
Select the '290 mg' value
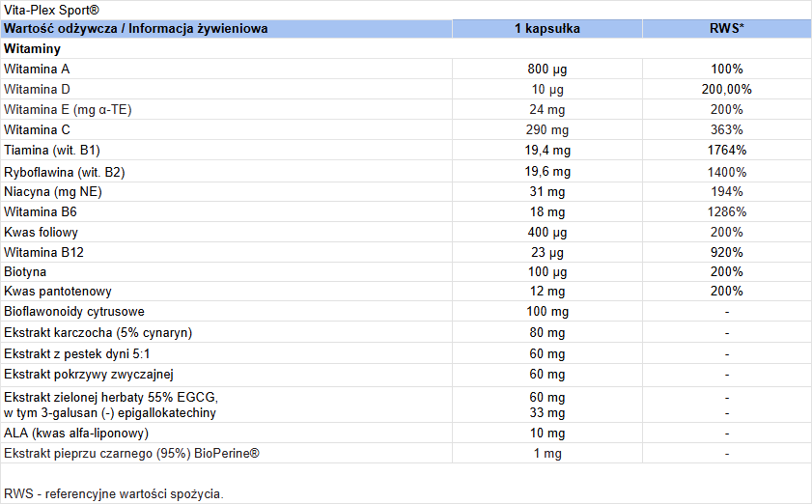click(x=547, y=129)
